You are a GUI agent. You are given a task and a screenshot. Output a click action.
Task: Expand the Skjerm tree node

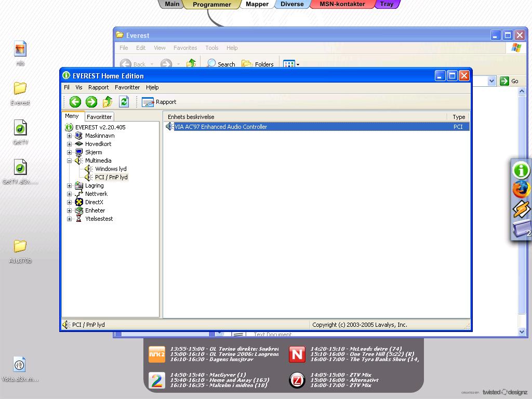click(69, 152)
